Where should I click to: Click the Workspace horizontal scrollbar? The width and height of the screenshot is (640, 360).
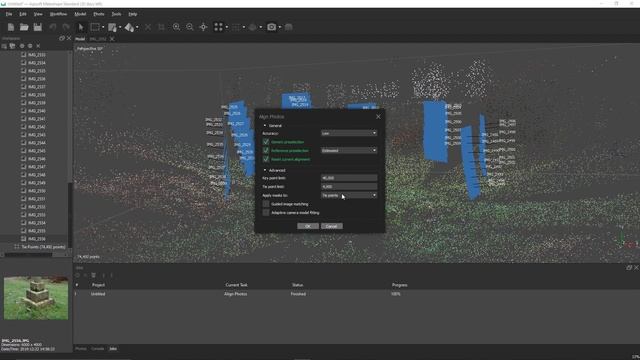pos(29,254)
